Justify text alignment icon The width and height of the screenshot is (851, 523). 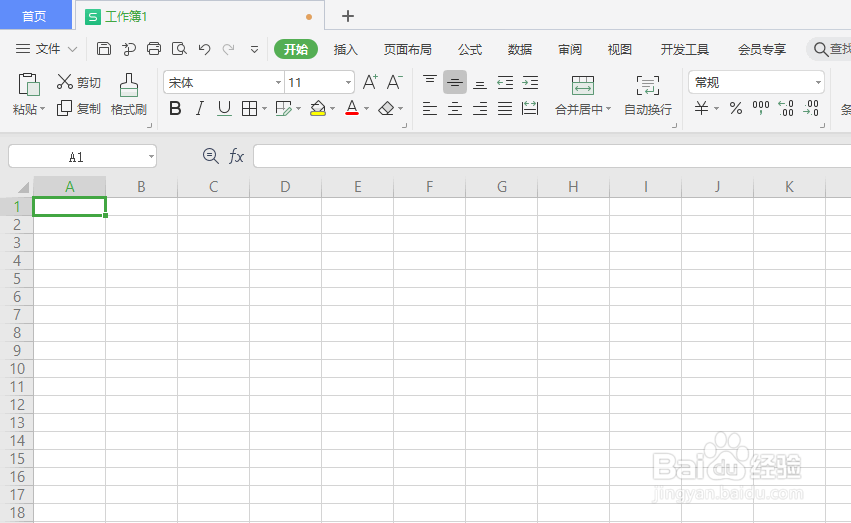point(505,109)
